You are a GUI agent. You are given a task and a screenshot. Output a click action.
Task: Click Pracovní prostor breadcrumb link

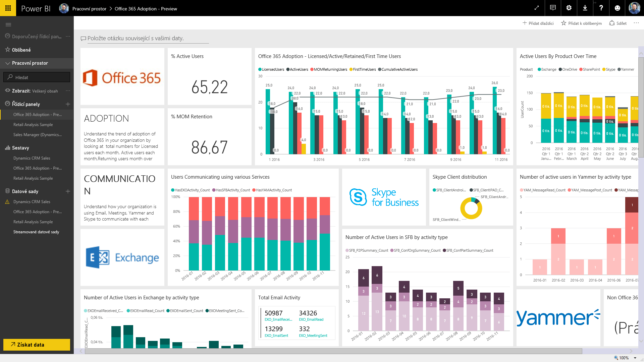(x=89, y=9)
